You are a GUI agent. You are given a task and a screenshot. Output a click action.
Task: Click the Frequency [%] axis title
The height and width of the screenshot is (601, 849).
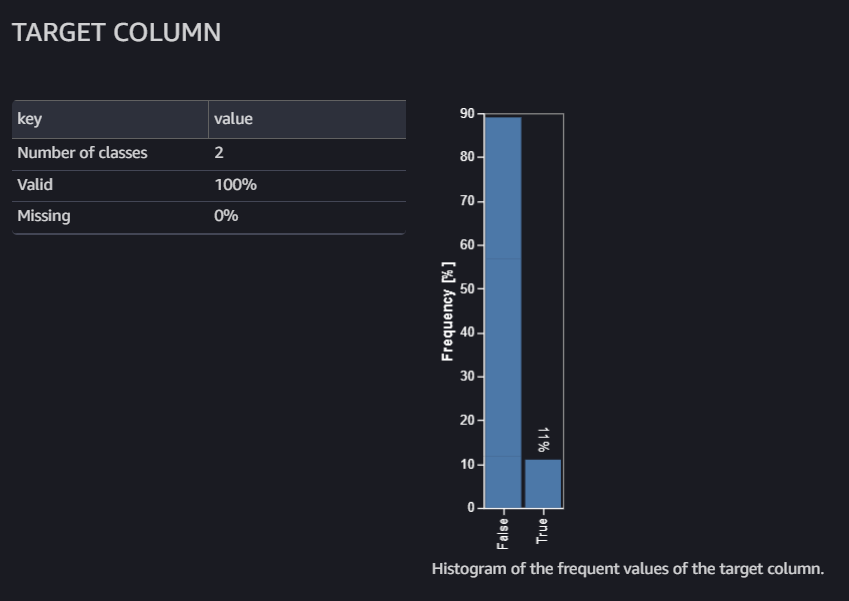(448, 311)
